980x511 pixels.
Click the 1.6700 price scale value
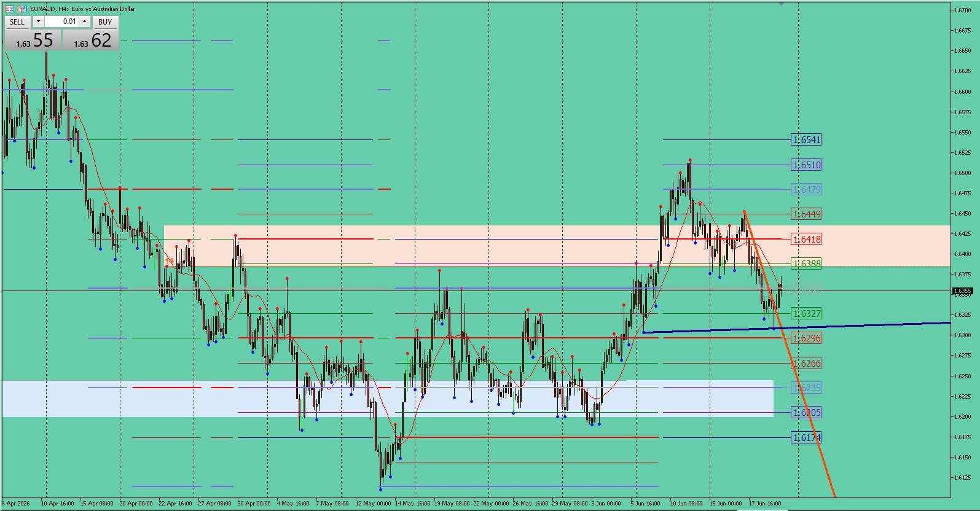click(x=962, y=10)
